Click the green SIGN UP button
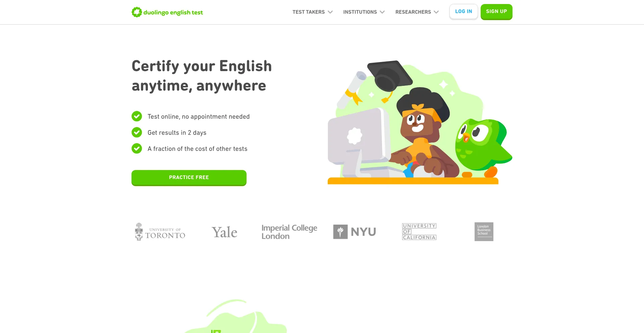 point(496,12)
